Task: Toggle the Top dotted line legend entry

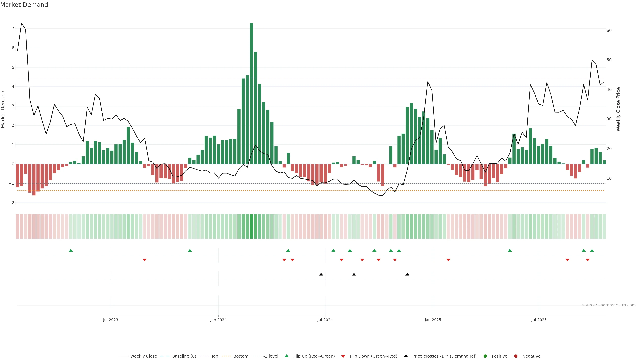Action: point(214,356)
